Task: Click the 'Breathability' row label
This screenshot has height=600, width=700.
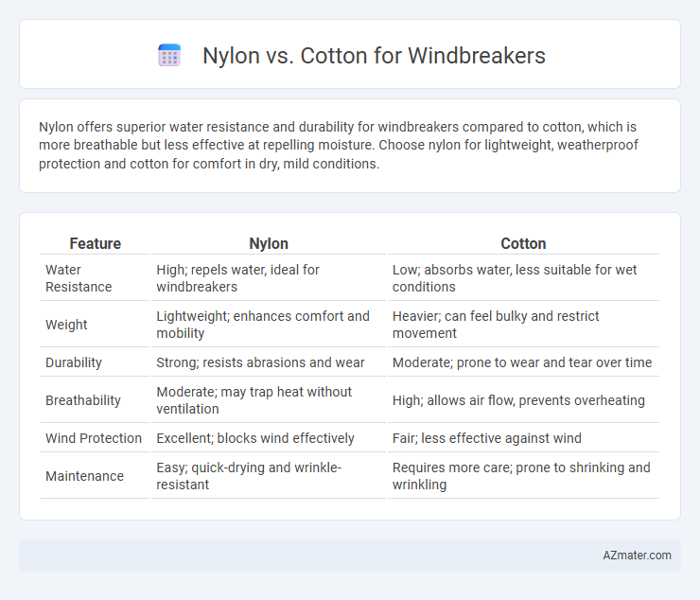Action: click(x=96, y=400)
